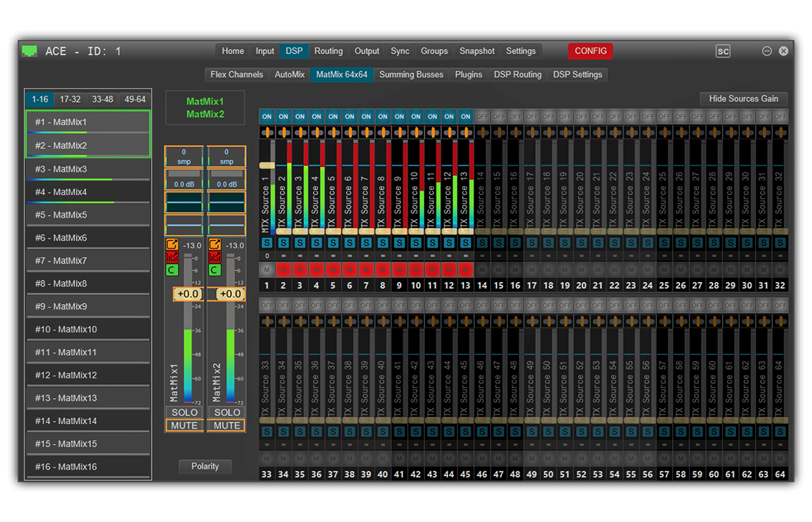The image size is (812, 522).
Task: Click the Source 1 fader handle
Action: click(x=267, y=165)
